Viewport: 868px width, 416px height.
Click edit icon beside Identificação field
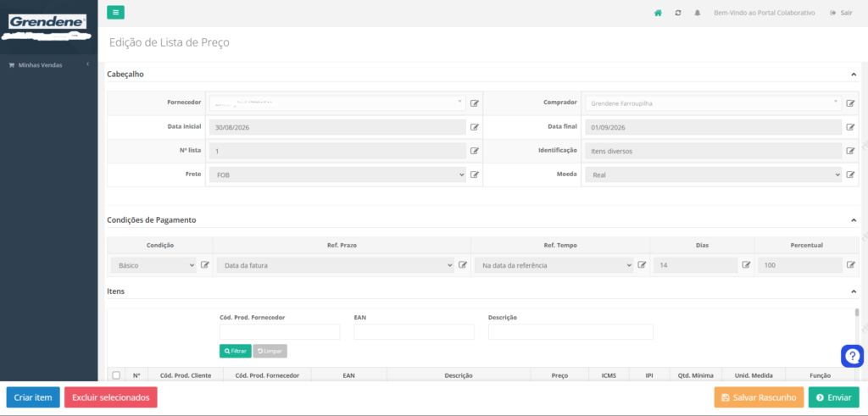click(850, 151)
